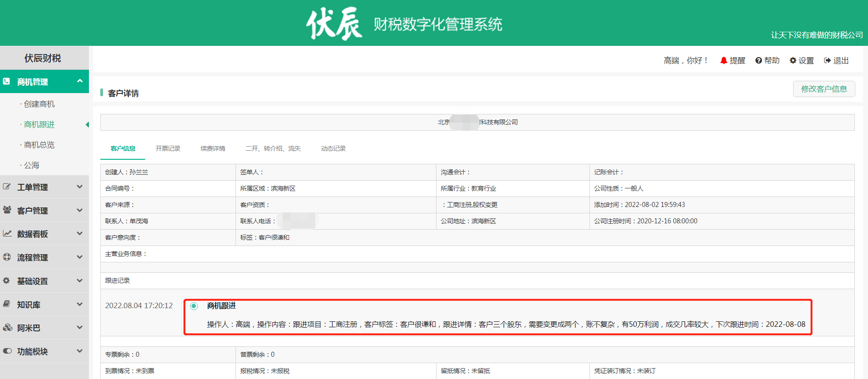This screenshot has width=868, height=379.
Task: Expand the 流程管理 chevron
Action: (x=80, y=257)
